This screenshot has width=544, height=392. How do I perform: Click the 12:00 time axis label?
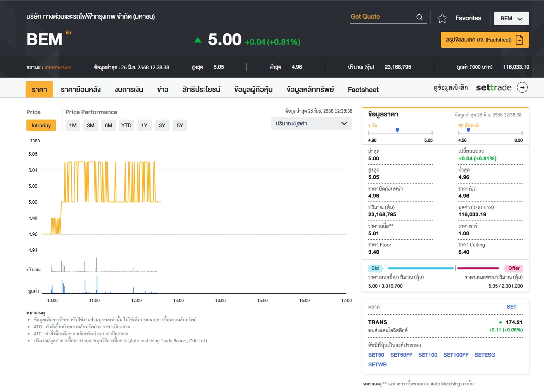[x=137, y=300]
